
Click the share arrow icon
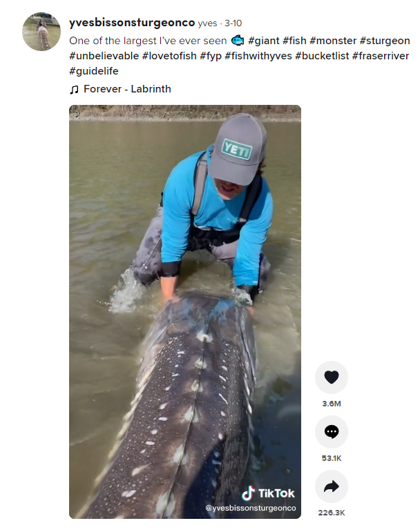[x=332, y=486]
